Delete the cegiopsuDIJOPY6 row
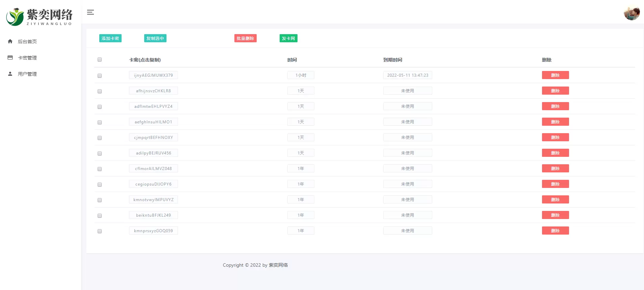Viewport: 644px width, 290px height. click(555, 184)
